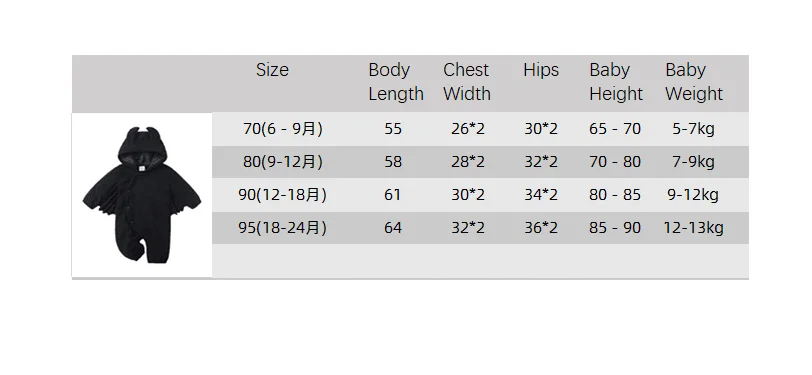
Task: Click baby height value 70 - 80
Action: pyautogui.click(x=615, y=162)
